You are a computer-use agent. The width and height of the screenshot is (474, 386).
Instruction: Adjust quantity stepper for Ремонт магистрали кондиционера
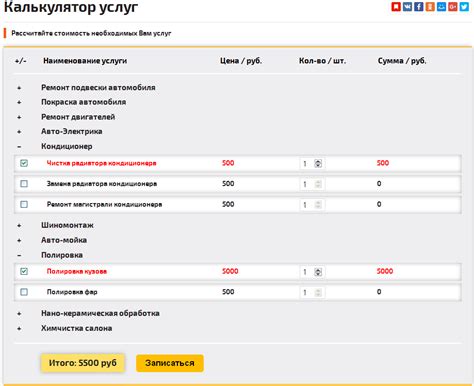318,205
